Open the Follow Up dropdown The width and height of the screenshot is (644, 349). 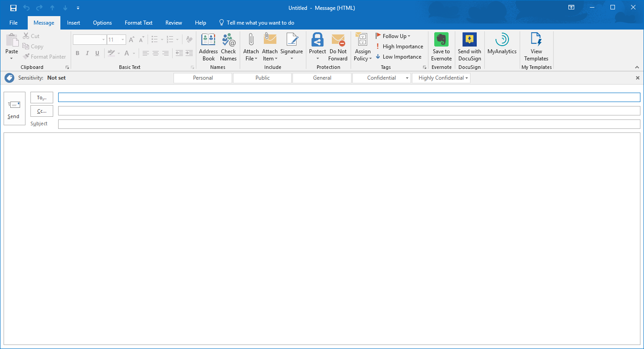[x=394, y=36]
